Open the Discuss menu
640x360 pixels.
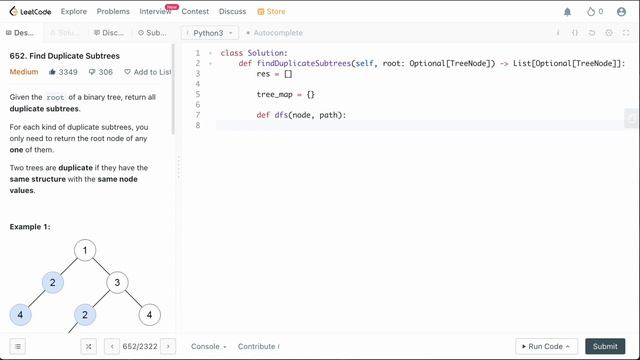pos(232,11)
